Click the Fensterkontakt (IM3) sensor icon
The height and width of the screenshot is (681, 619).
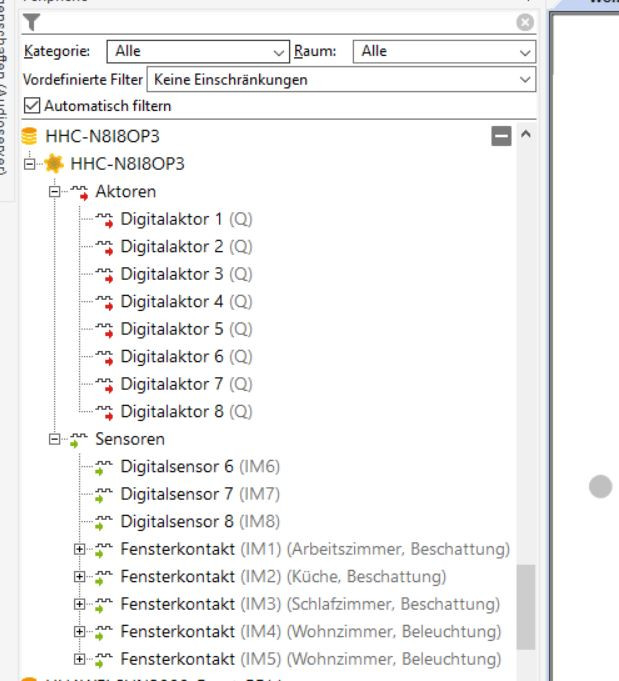[x=104, y=605]
